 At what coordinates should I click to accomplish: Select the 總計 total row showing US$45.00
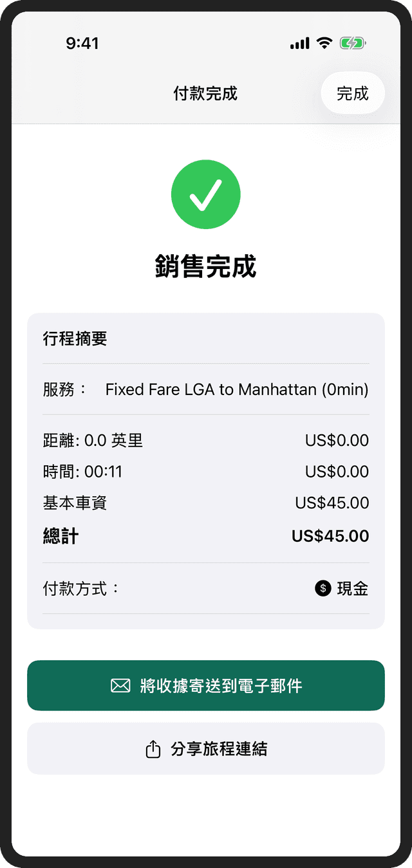206,535
